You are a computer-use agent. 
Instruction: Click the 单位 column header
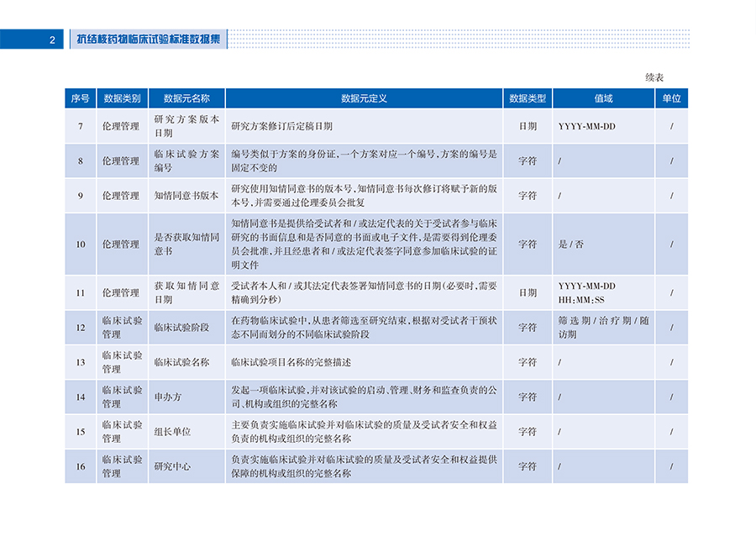pyautogui.click(x=671, y=98)
